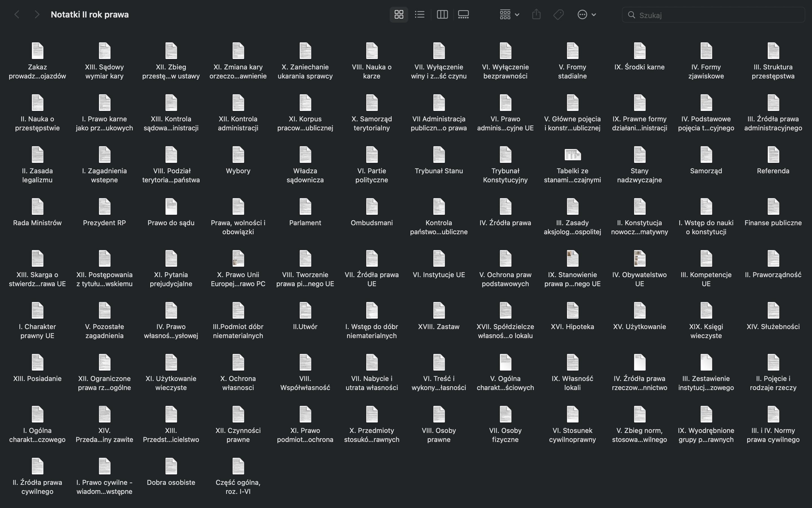Click the label V. Fromy stadialne

point(572,71)
